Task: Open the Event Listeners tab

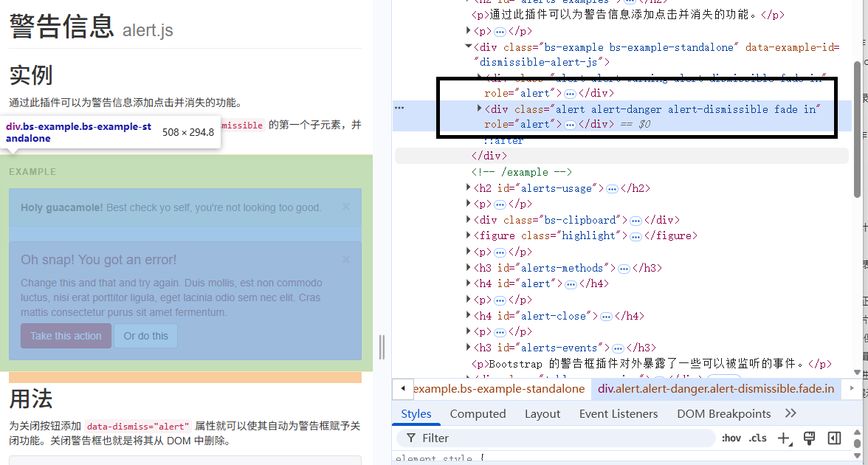Action: click(x=619, y=414)
